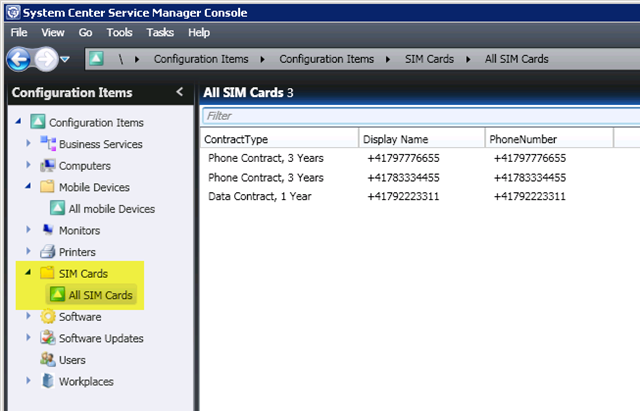This screenshot has width=640, height=411.
Task: Open the Tasks menu
Action: tap(160, 33)
